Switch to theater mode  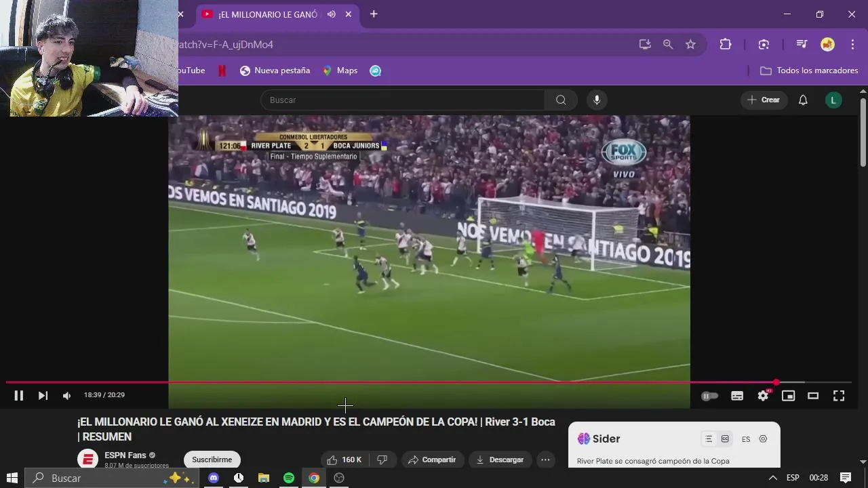[x=813, y=396]
